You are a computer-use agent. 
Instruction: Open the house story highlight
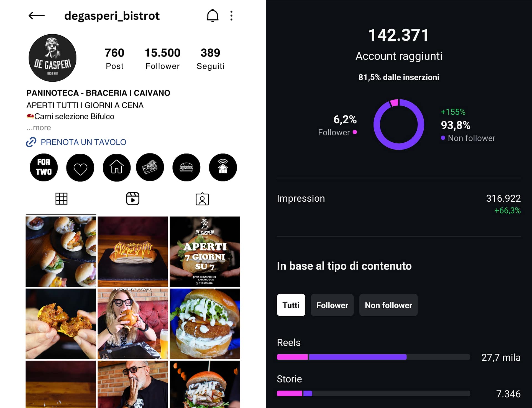pos(117,168)
